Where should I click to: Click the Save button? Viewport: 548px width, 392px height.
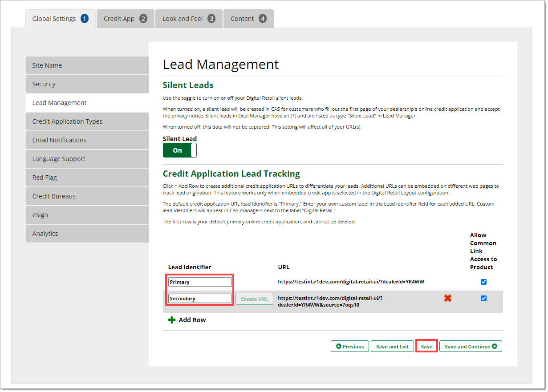(426, 346)
